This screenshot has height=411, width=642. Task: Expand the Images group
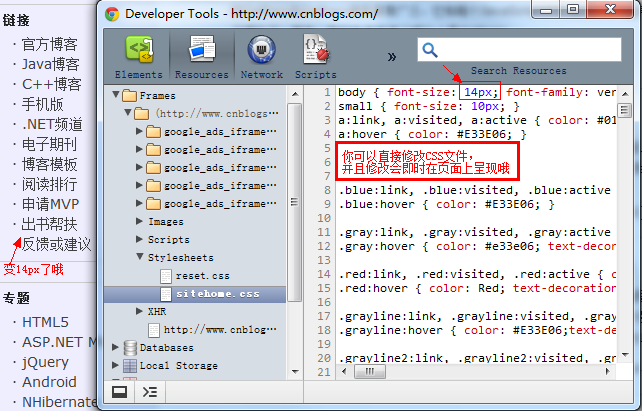tap(139, 221)
